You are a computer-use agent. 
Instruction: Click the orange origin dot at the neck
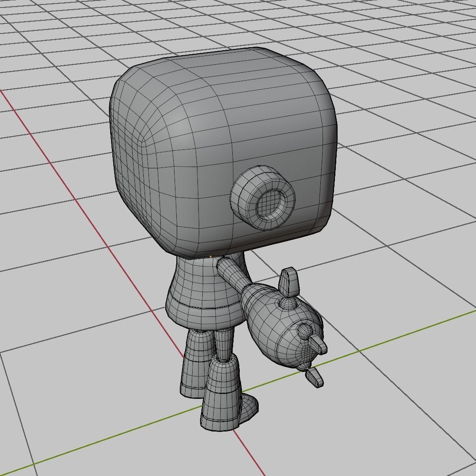(x=211, y=257)
